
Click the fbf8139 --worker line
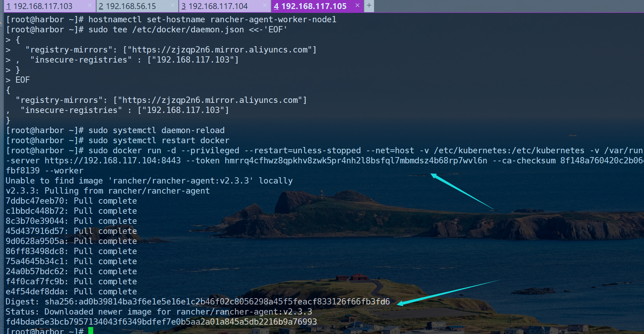[x=44, y=171]
